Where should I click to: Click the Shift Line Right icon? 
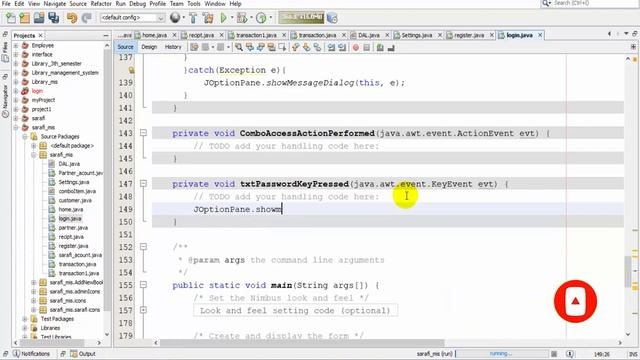[x=342, y=47]
